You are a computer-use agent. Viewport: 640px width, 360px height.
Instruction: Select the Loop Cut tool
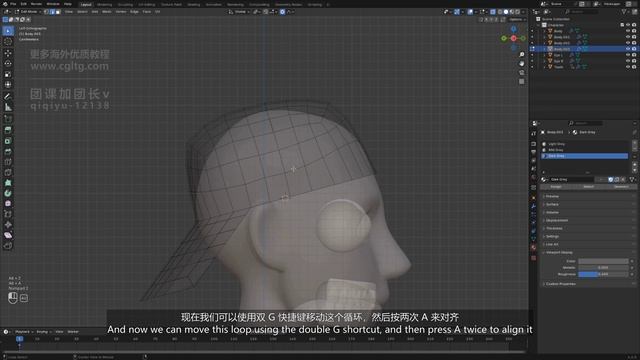tap(8, 162)
